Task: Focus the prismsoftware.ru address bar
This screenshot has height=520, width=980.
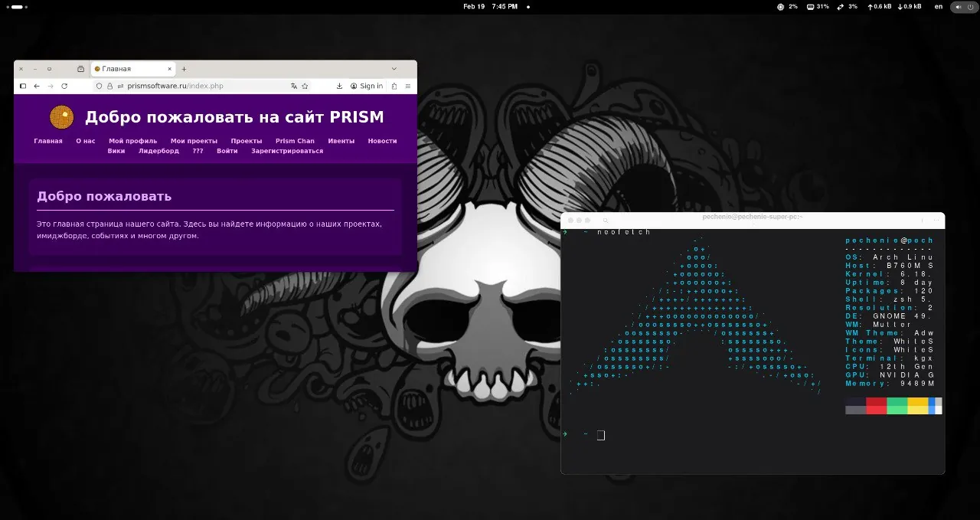Action: coord(203,86)
